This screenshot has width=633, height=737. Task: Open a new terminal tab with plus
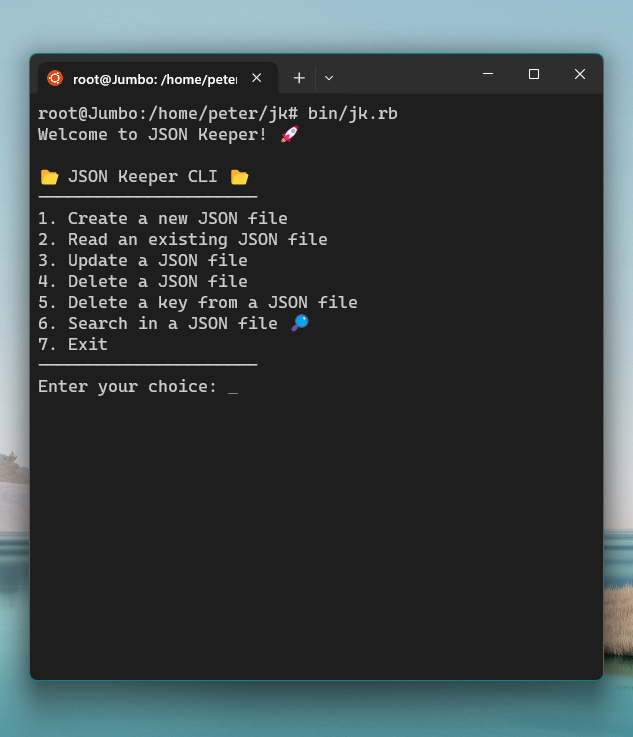click(298, 77)
